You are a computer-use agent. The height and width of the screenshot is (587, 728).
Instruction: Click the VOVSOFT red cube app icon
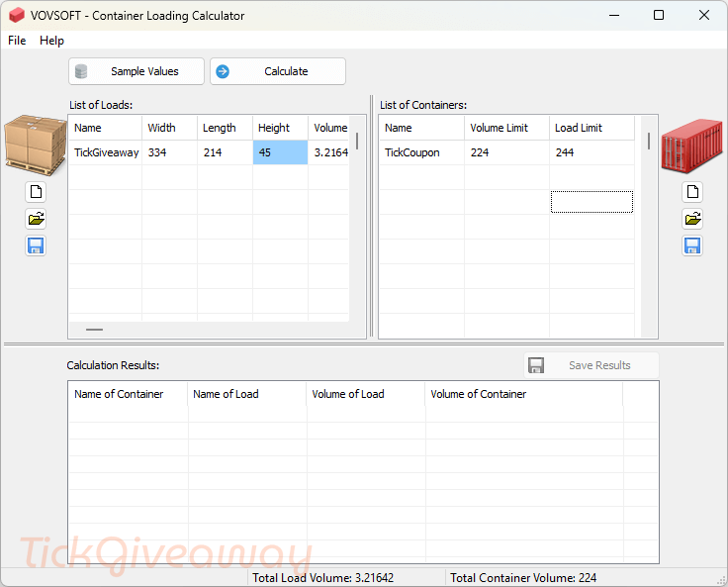tap(17, 15)
